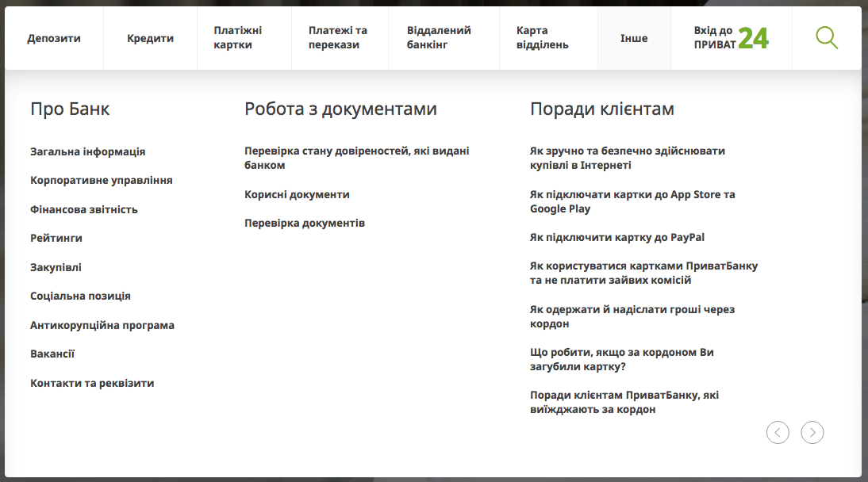Click the previous arrow circle button
This screenshot has height=482, width=868.
(x=778, y=432)
